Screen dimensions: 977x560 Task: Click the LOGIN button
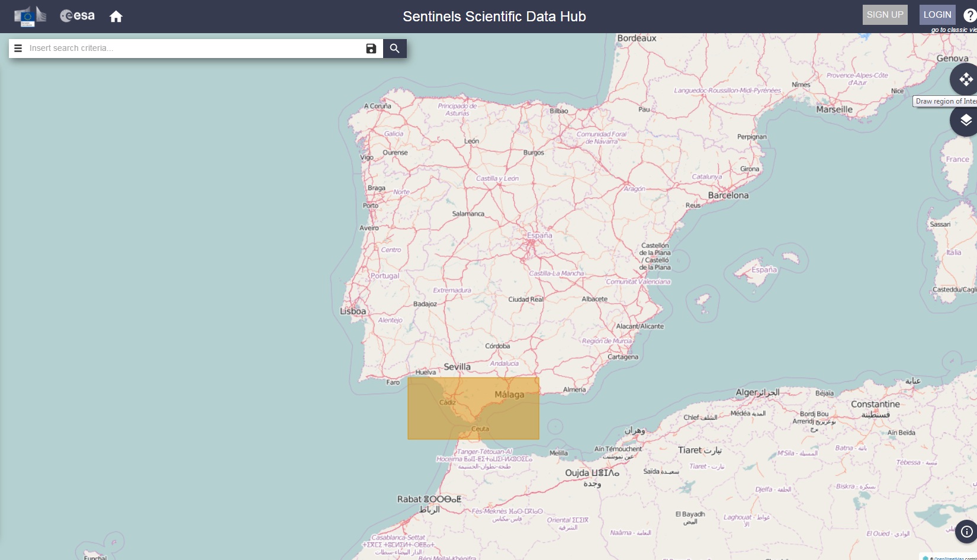coord(937,15)
